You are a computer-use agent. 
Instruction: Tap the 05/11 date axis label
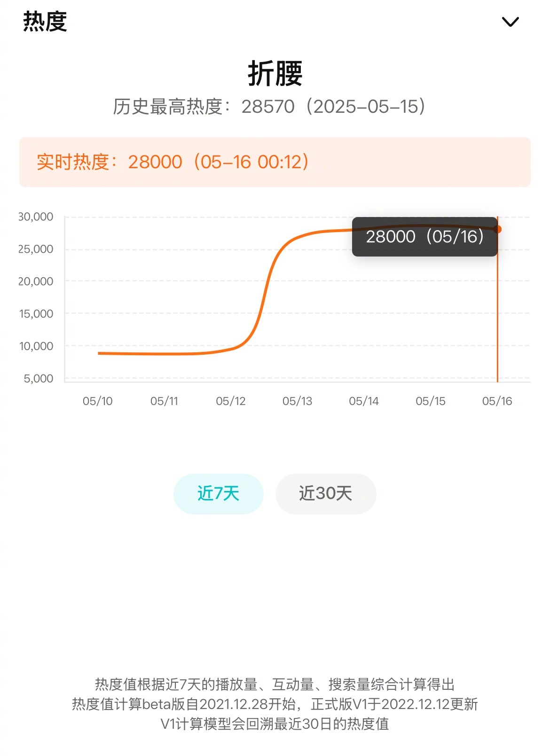point(164,401)
